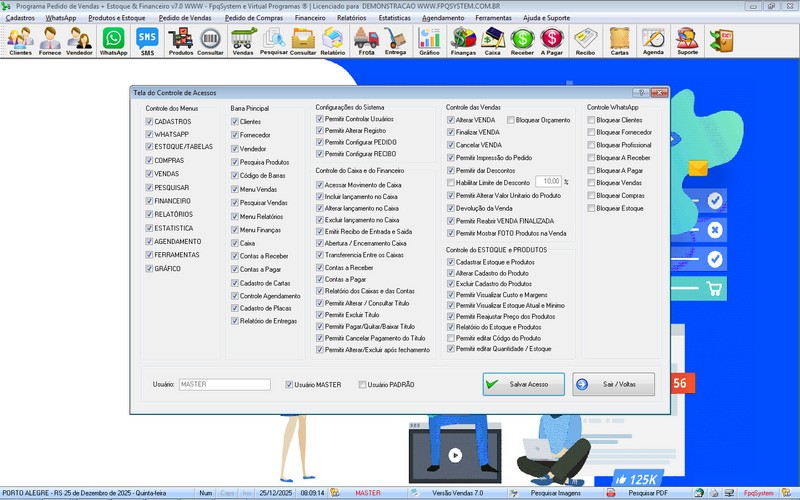The width and height of the screenshot is (800, 500).
Task: Click Versão Vendas 7.0 in status bar
Action: [x=458, y=493]
